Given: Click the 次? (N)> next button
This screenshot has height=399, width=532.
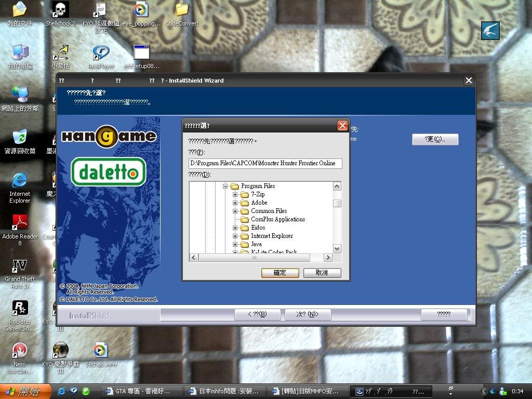Looking at the screenshot, I should click(308, 314).
